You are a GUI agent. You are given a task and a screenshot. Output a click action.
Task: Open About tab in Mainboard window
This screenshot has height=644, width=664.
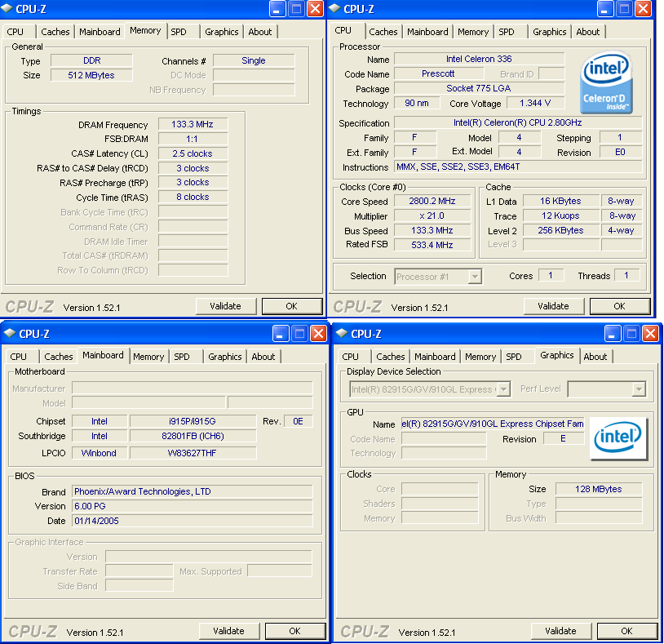coord(263,357)
